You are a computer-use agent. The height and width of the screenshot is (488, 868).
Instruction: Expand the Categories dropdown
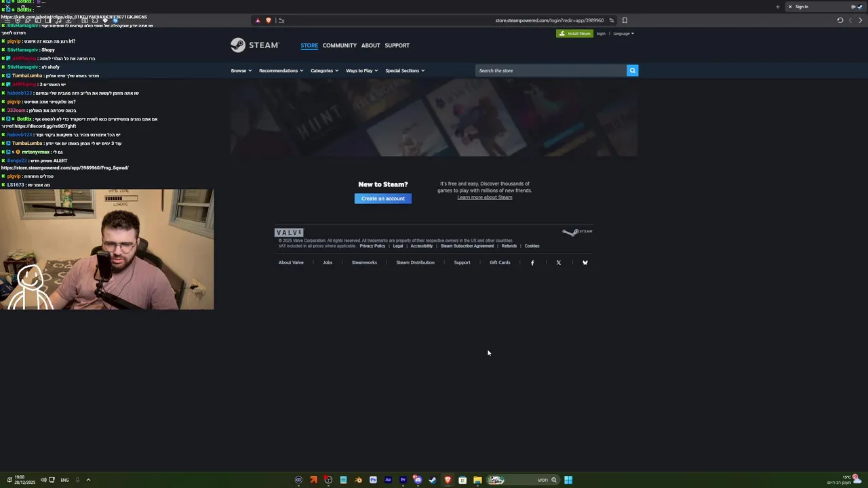pyautogui.click(x=324, y=70)
